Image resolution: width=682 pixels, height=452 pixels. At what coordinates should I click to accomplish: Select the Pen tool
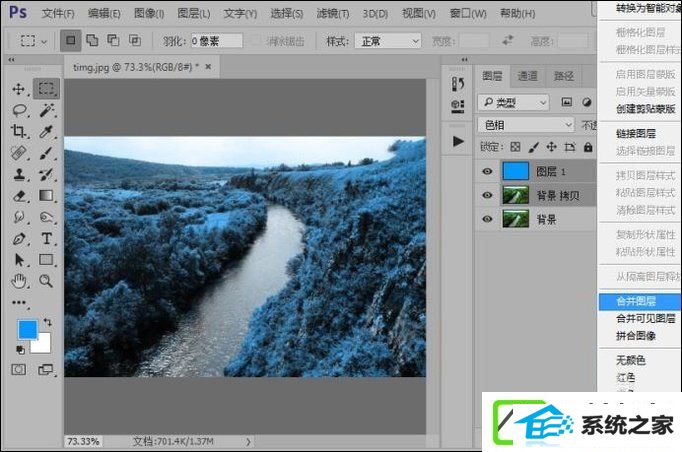(20, 238)
